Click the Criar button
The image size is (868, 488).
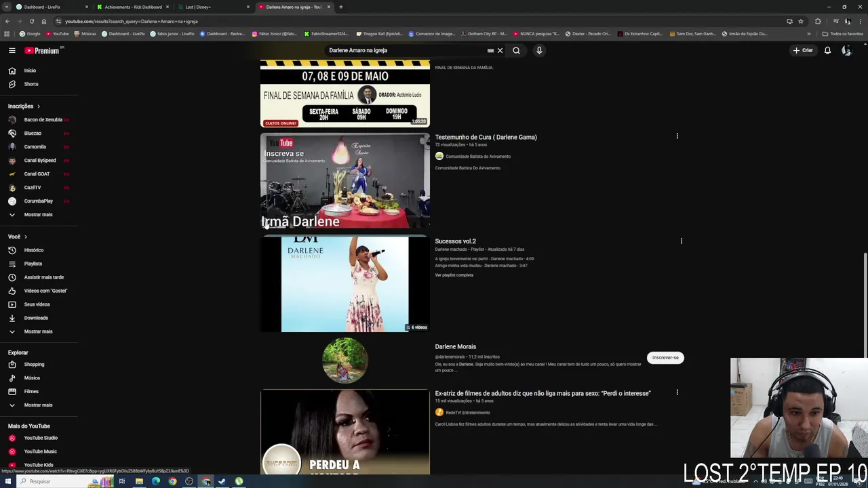pyautogui.click(x=803, y=50)
